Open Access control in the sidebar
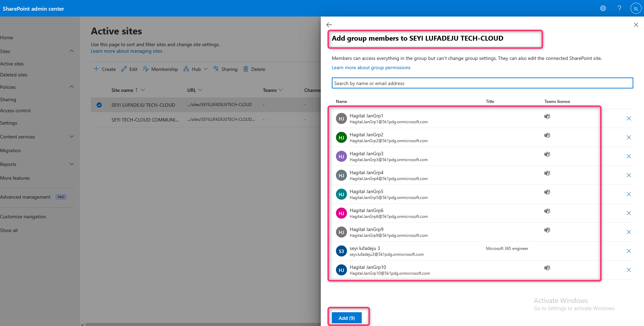 [15, 111]
